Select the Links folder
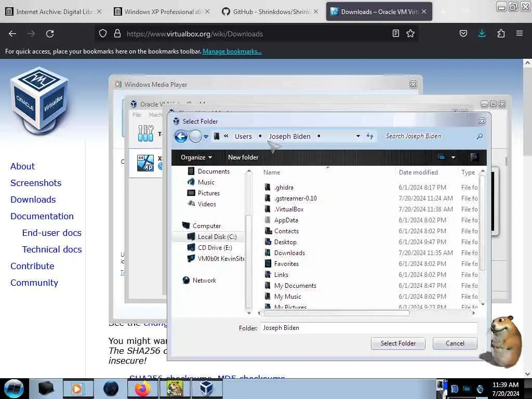 281,275
